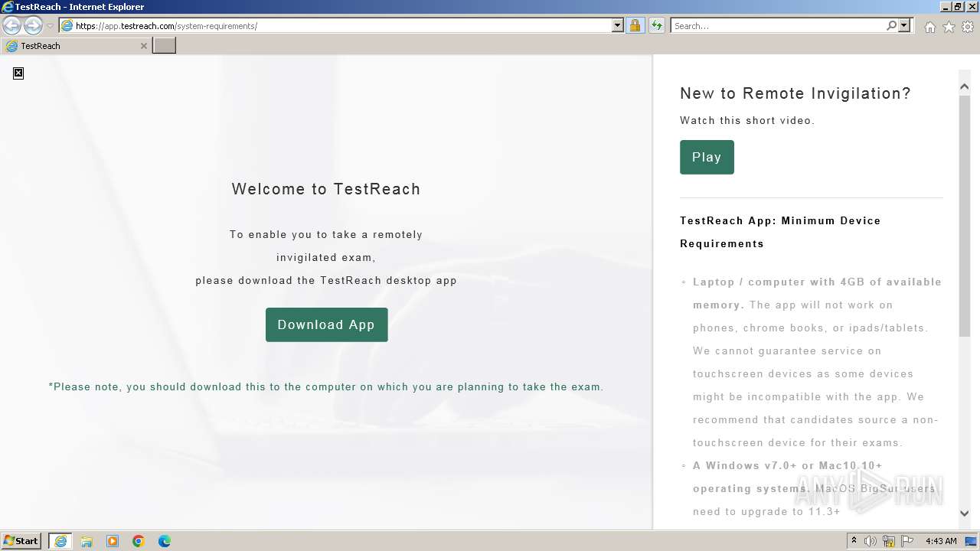Image resolution: width=980 pixels, height=551 pixels.
Task: Show hidden tray icons arrow
Action: (854, 541)
